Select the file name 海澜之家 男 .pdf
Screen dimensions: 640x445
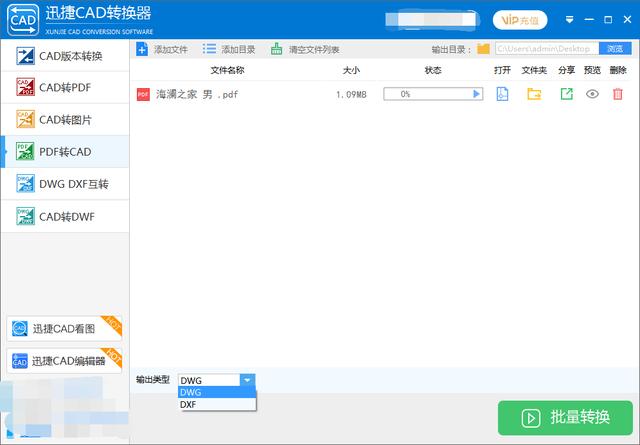(197, 94)
